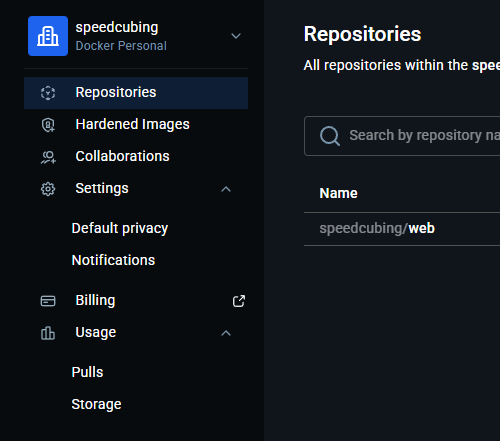The width and height of the screenshot is (500, 441).
Task: Click the Settings gear icon
Action: click(x=48, y=189)
